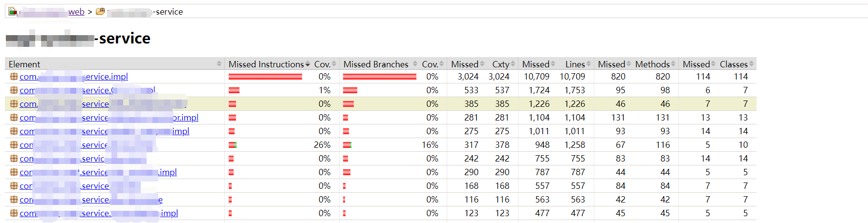Click the longest red Missed Instructions bar
The image size is (868, 223).
click(x=265, y=77)
